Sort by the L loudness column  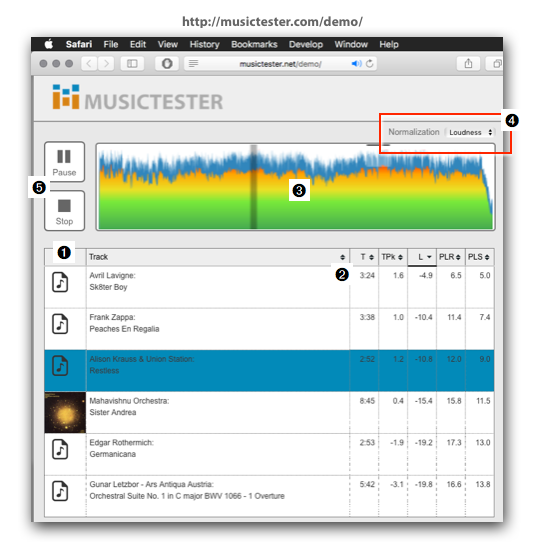422,257
